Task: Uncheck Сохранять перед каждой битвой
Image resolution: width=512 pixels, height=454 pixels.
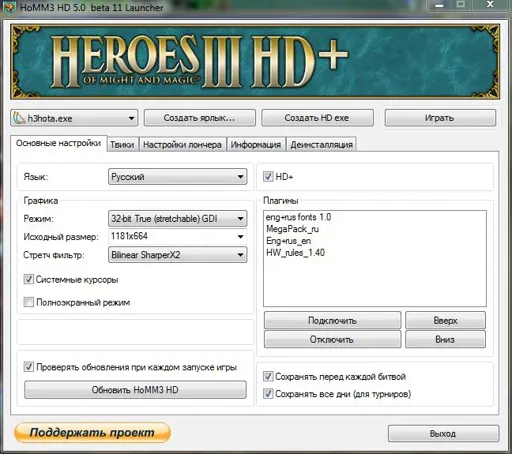Action: coord(268,376)
